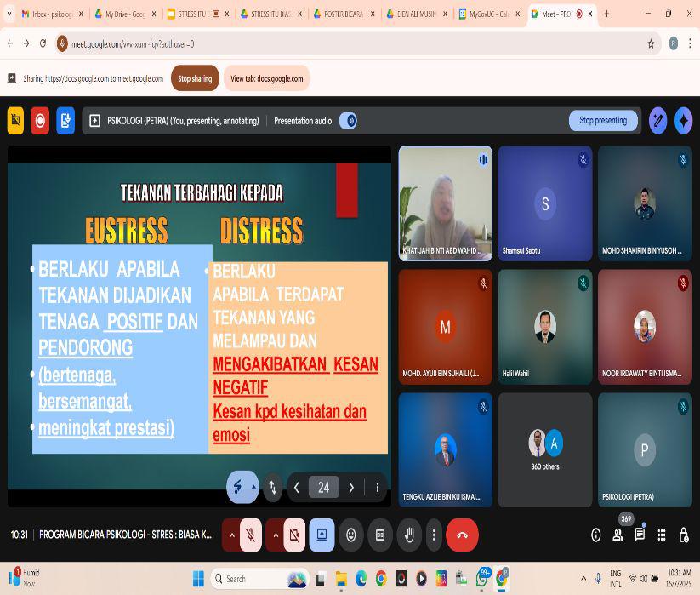Expand the annotation tool options arrow
Viewport: 700px width, 595px height.
coord(253,488)
